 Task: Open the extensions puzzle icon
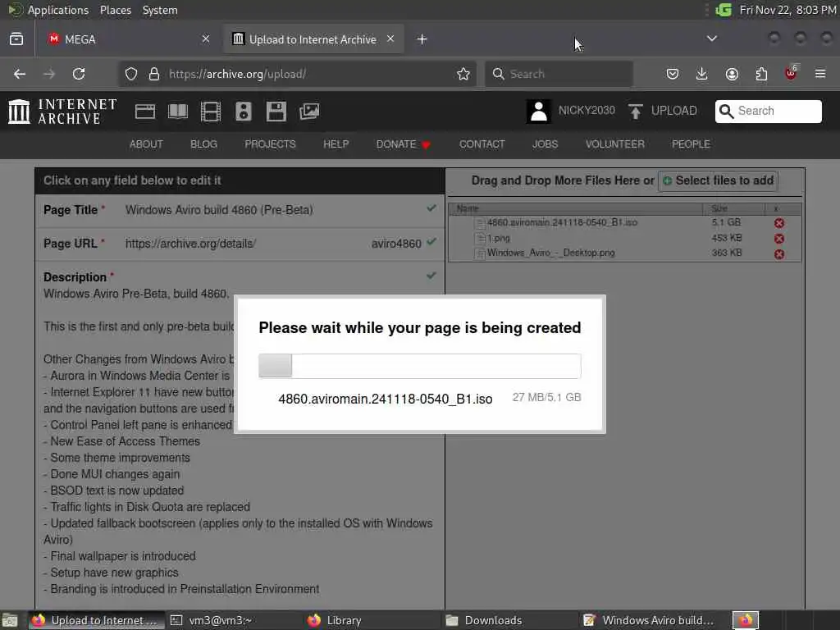[761, 74]
